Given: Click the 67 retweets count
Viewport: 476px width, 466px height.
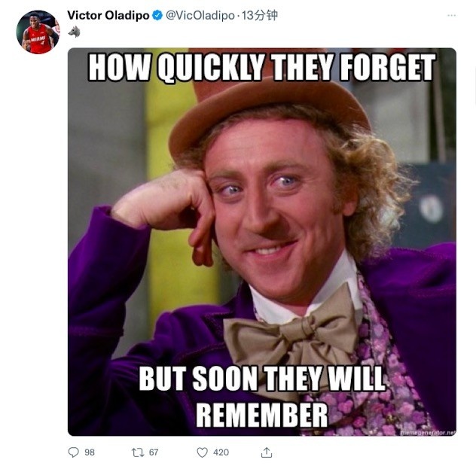Looking at the screenshot, I should click(154, 452).
